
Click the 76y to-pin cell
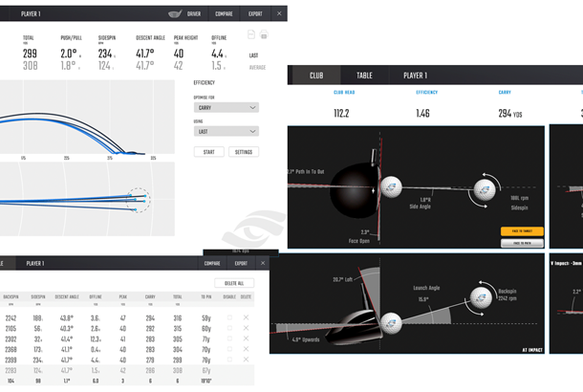tap(206, 359)
